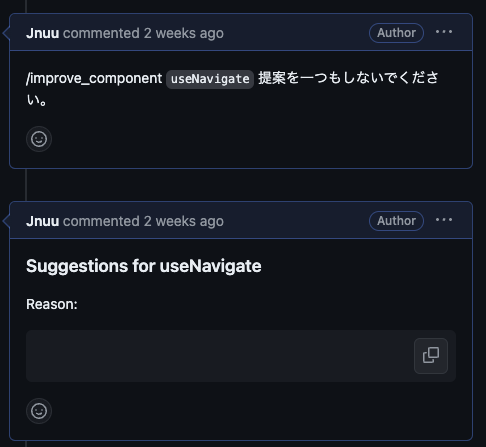
Task: Click inside the empty code block
Action: (220, 356)
